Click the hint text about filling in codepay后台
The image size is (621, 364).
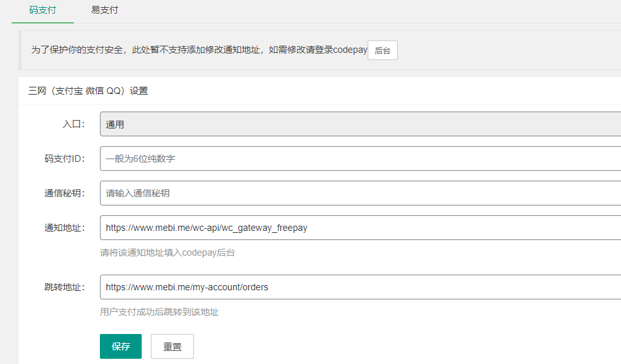tap(167, 252)
